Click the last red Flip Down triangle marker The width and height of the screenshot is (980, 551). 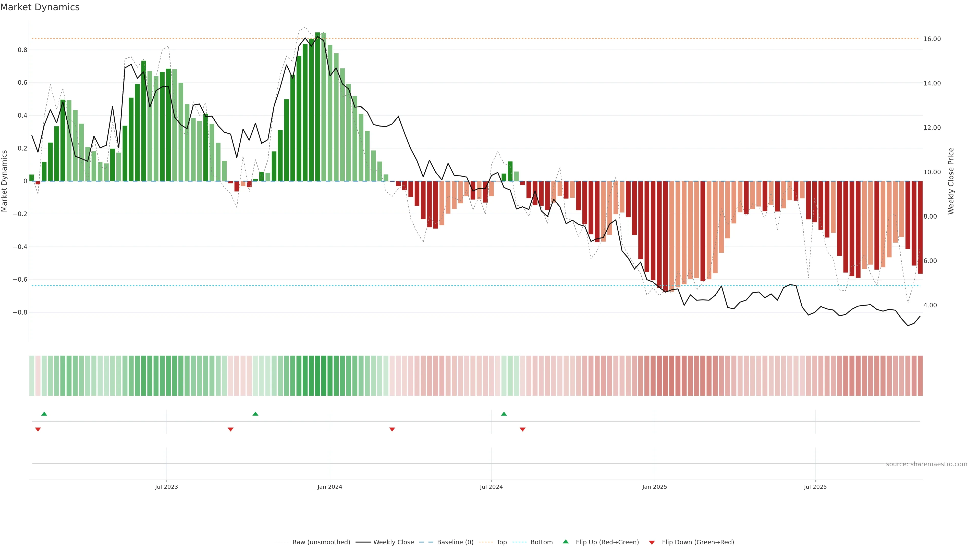522,429
